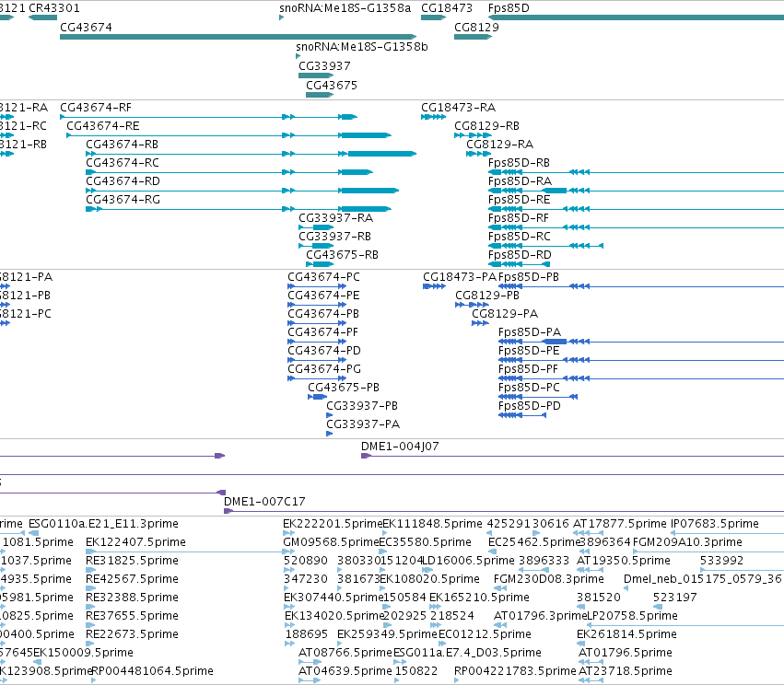The width and height of the screenshot is (784, 685).
Task: Click EST LP20758.5prime
Action: 632,616
